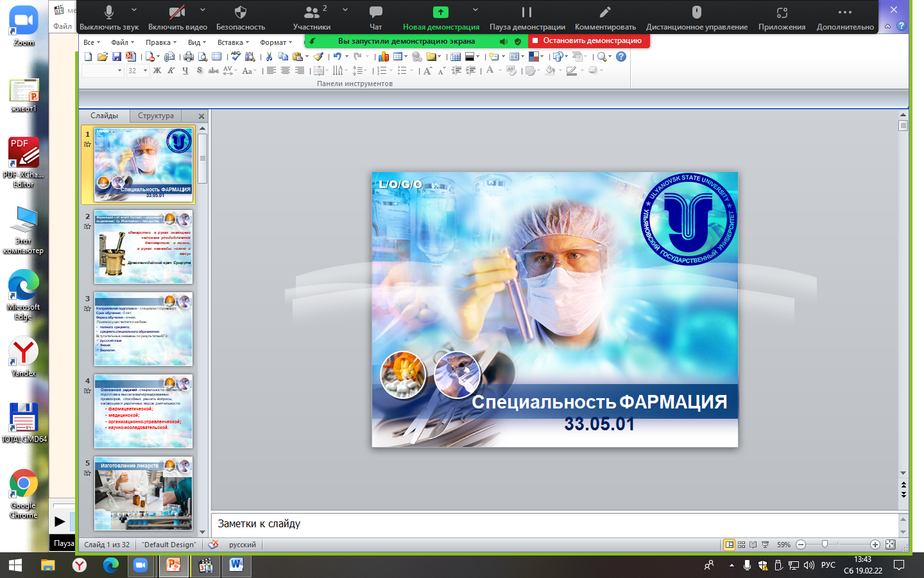The height and width of the screenshot is (578, 924).
Task: Expand video options arrow in Zoom
Action: point(203,10)
